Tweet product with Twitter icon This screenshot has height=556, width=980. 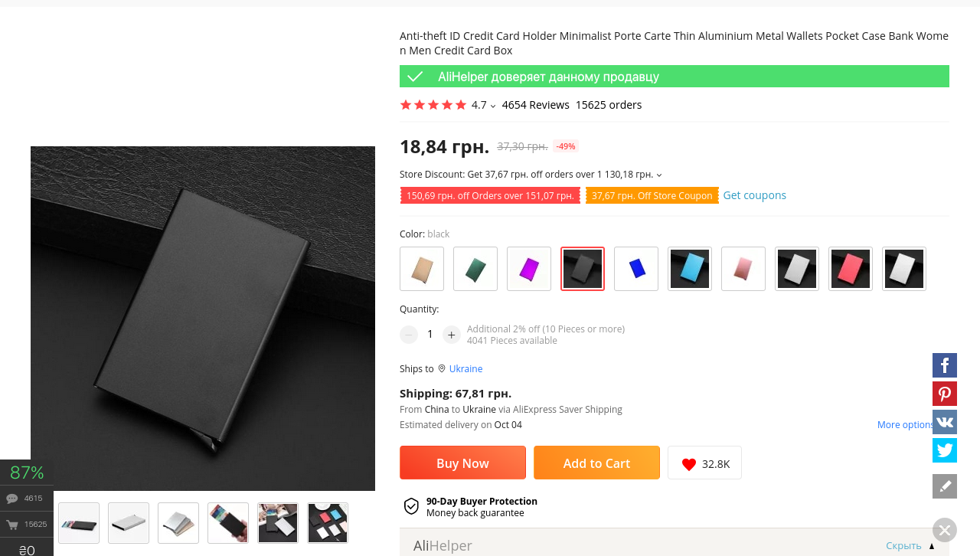point(944,450)
